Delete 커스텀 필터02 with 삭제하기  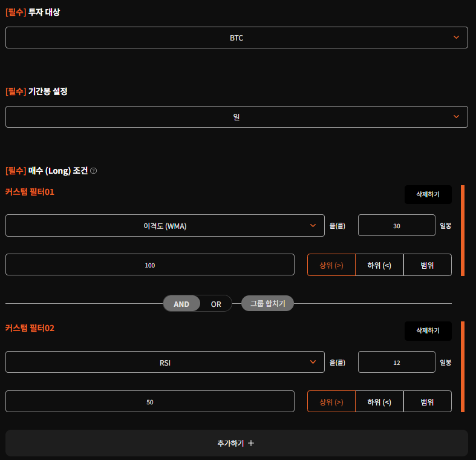428,331
